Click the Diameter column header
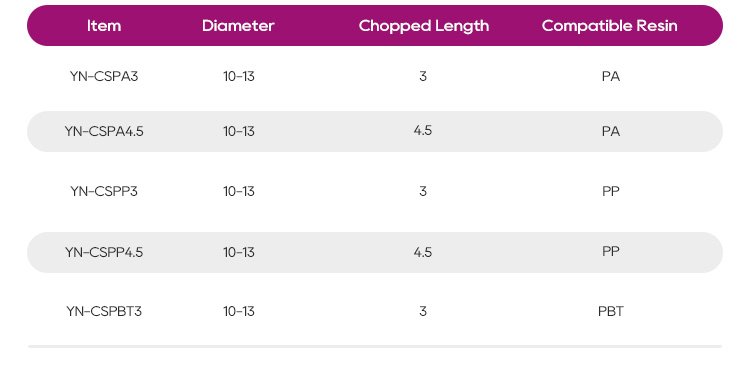Image resolution: width=750 pixels, height=367 pixels. pos(238,26)
